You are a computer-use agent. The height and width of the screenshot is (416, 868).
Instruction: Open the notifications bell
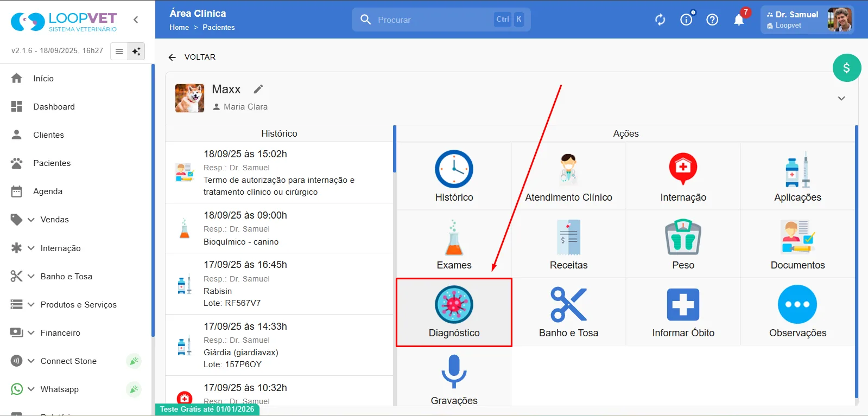pos(739,20)
